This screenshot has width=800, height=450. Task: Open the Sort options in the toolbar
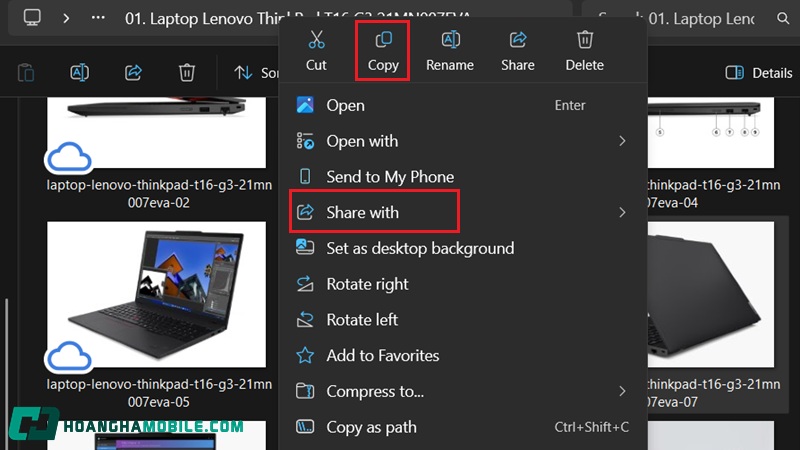[x=257, y=72]
